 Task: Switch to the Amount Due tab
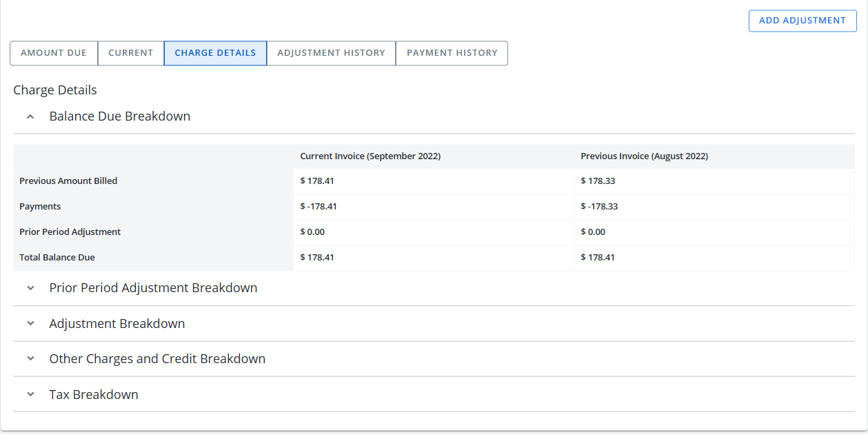point(54,53)
